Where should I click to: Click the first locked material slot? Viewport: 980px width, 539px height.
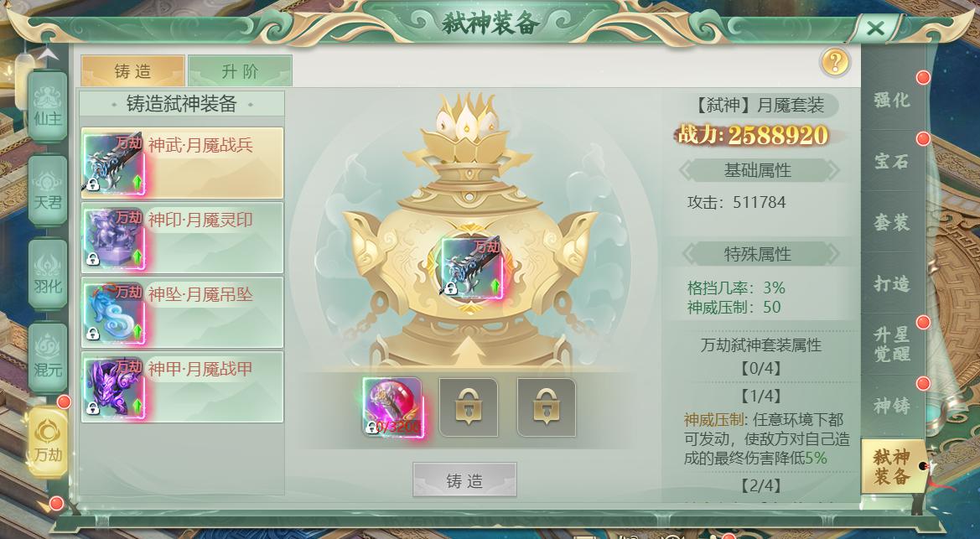[x=469, y=407]
